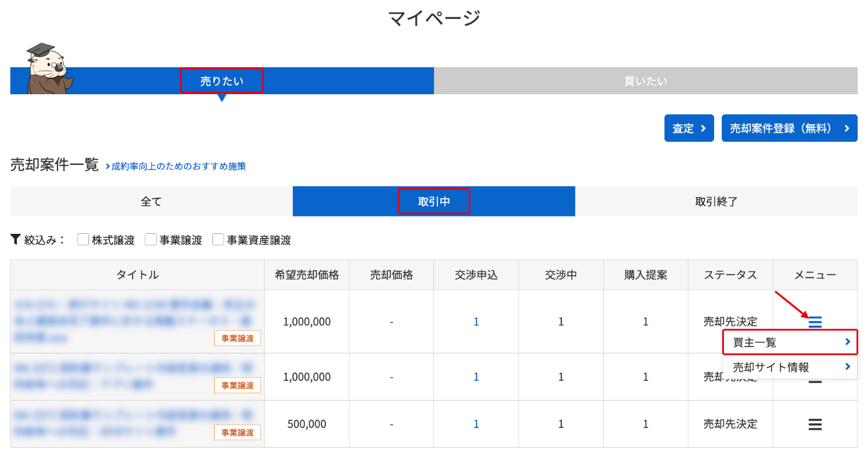The image size is (868, 454).
Task: Click the 購入提案 column header
Action: (x=646, y=275)
